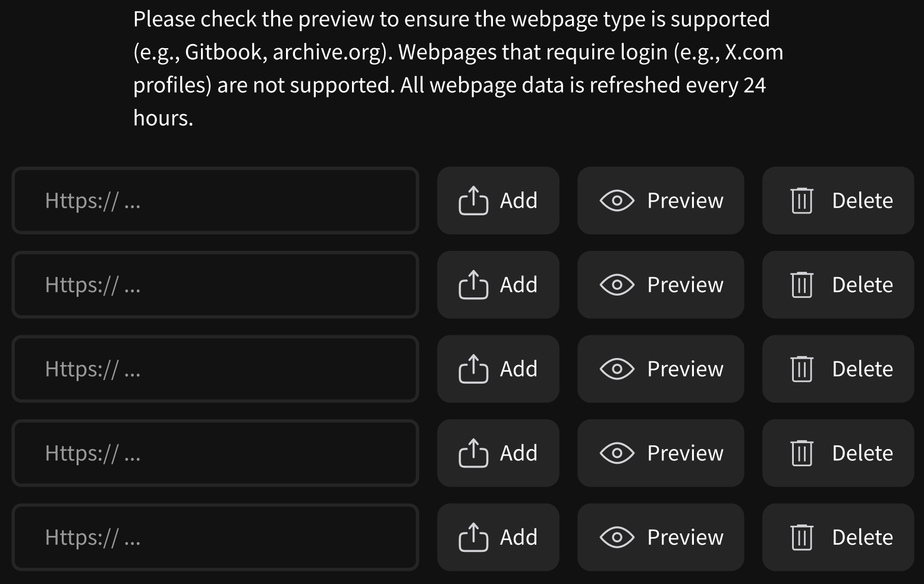Click the upload icon in first row's Add button
This screenshot has width=924, height=584.
coord(473,200)
